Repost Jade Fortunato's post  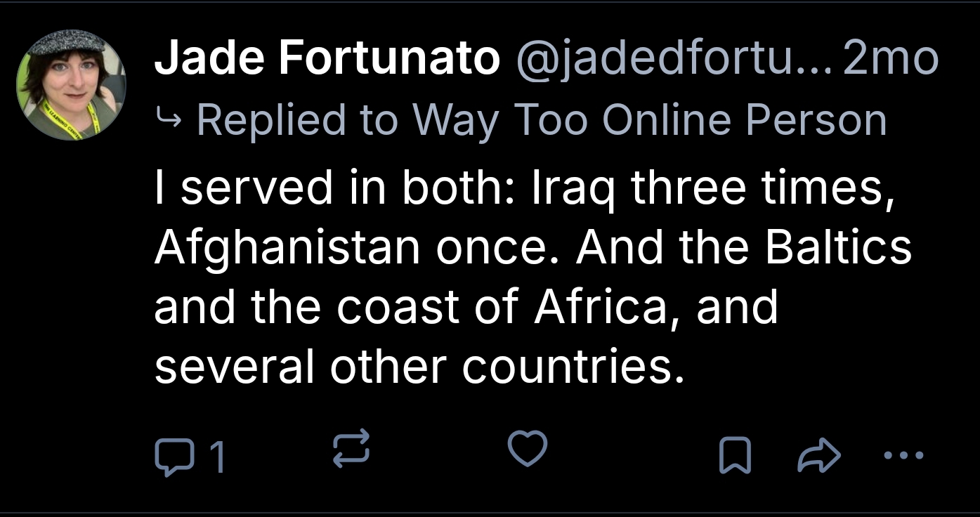(351, 450)
